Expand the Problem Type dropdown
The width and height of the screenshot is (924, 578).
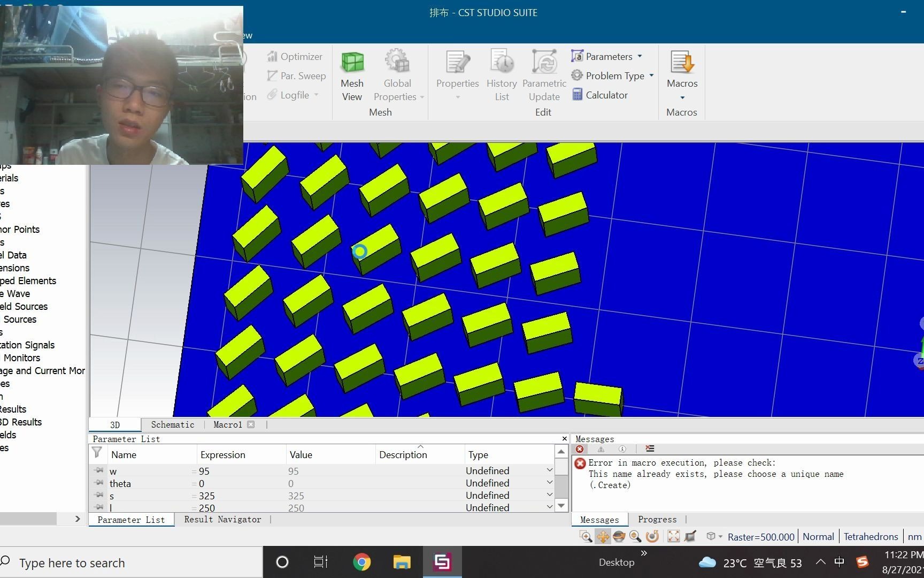(651, 75)
